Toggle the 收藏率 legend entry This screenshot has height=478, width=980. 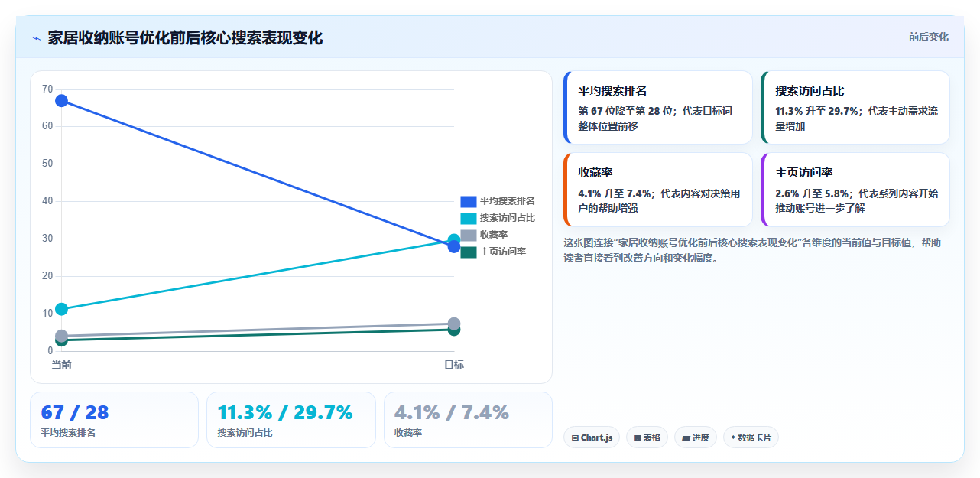click(x=484, y=235)
